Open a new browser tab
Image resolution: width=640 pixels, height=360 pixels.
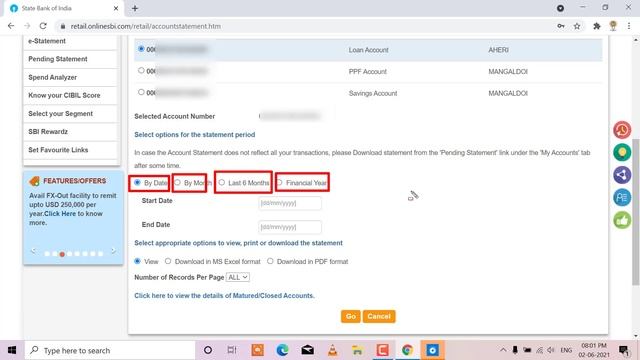point(135,8)
